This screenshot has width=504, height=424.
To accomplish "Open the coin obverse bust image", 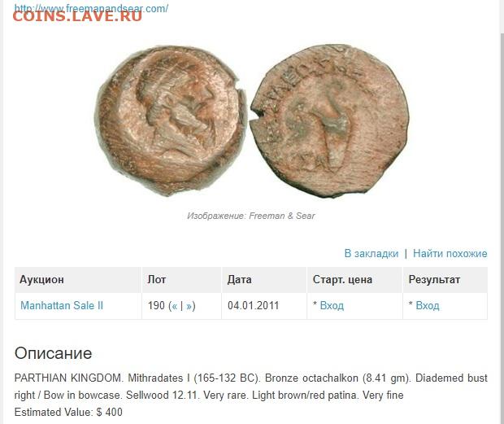I will [170, 120].
